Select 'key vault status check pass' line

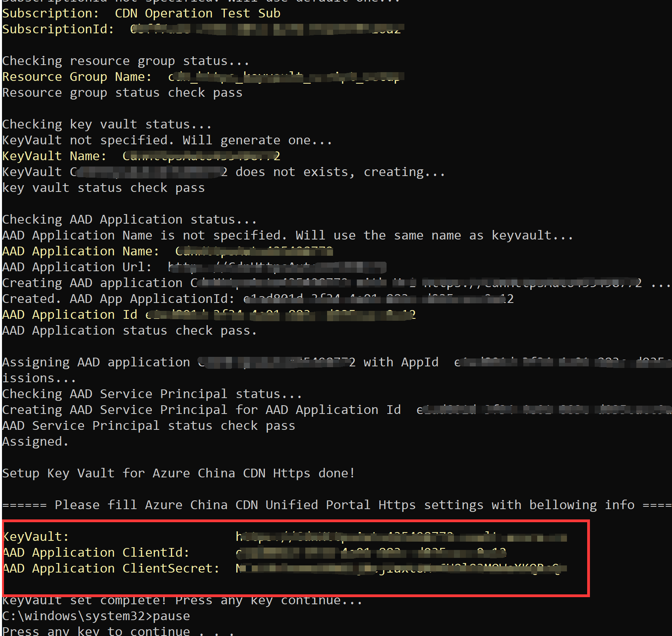point(103,188)
